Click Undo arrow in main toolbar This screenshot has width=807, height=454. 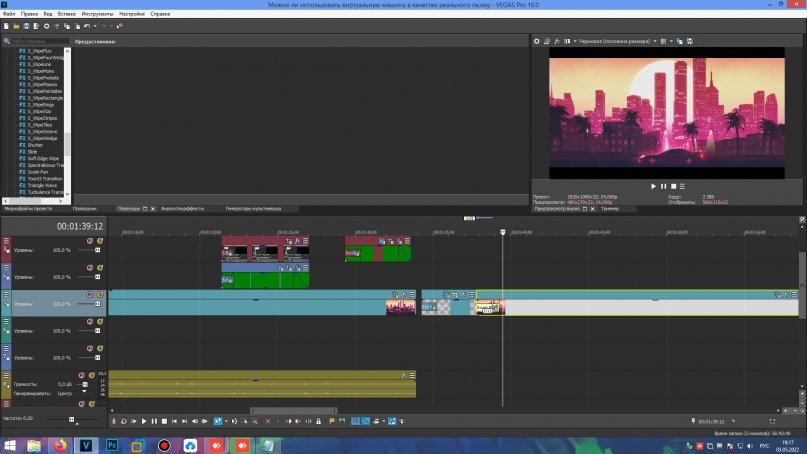pos(87,25)
